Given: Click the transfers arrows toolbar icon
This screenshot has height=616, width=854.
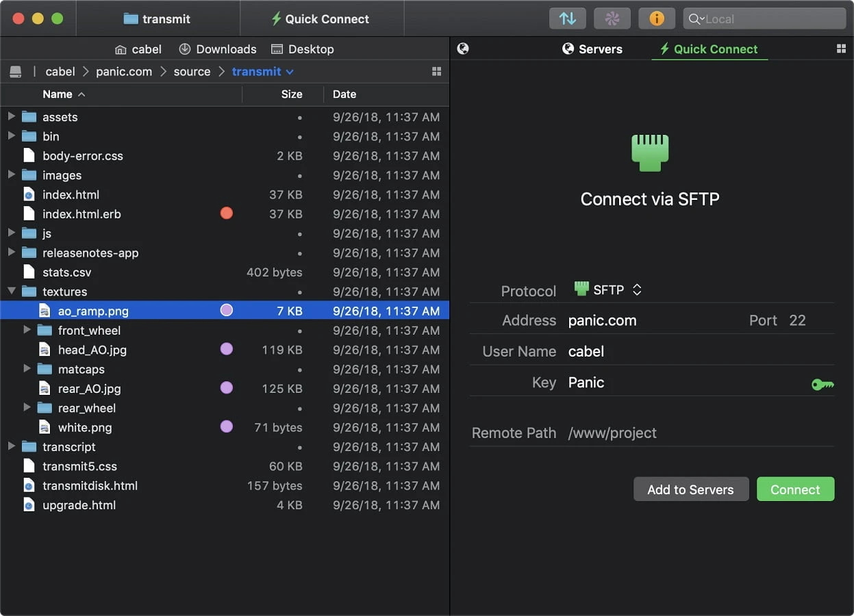Looking at the screenshot, I should [x=568, y=18].
